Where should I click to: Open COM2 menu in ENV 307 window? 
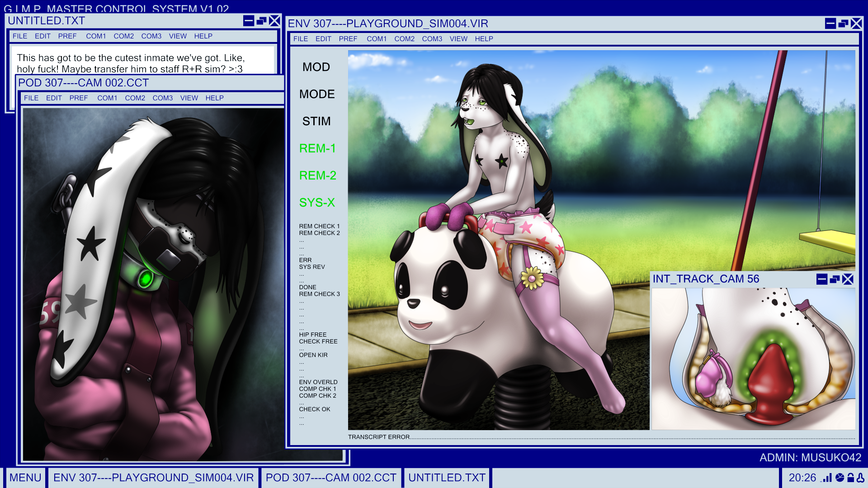click(404, 39)
